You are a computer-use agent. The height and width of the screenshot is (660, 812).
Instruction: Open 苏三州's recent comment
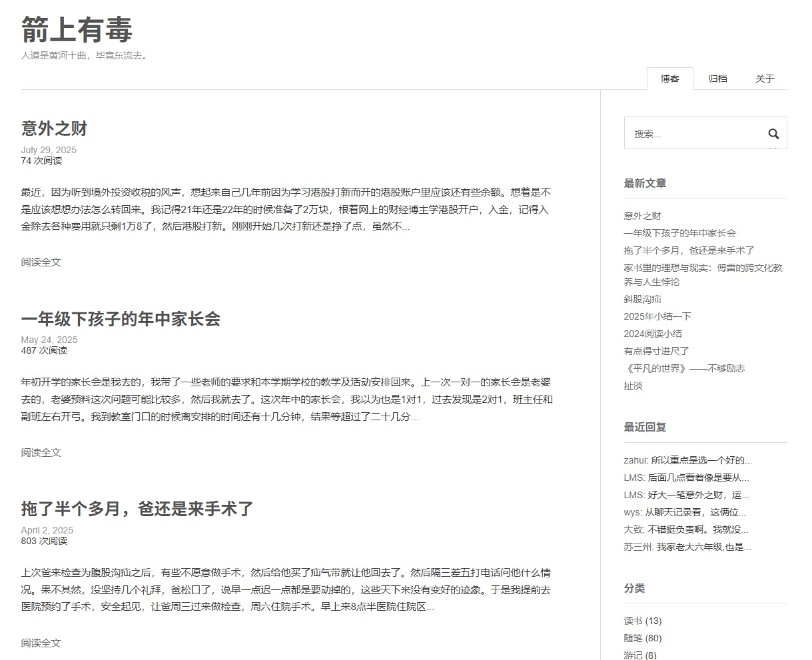(686, 547)
